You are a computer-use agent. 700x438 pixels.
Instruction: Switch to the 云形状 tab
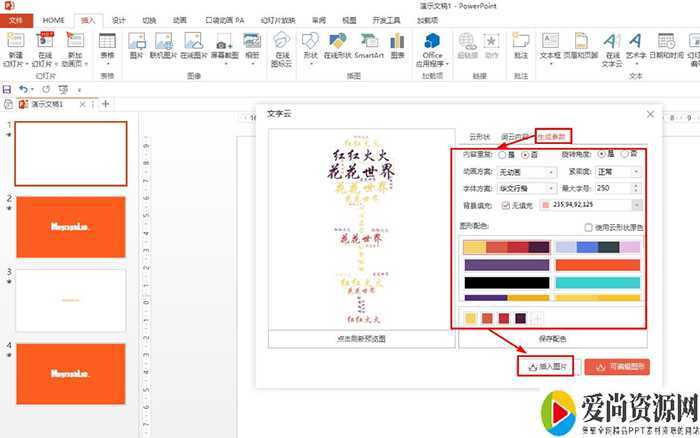(x=480, y=136)
